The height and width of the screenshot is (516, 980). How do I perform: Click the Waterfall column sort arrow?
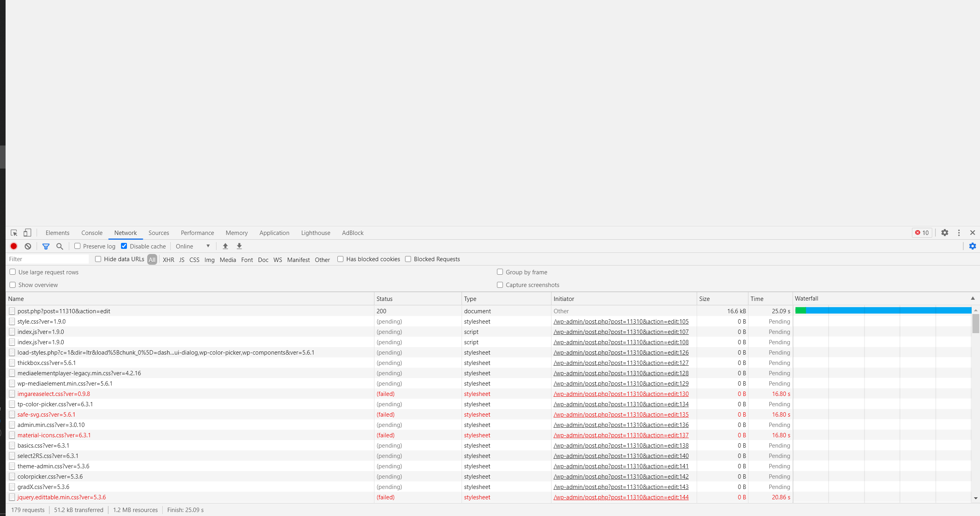972,299
